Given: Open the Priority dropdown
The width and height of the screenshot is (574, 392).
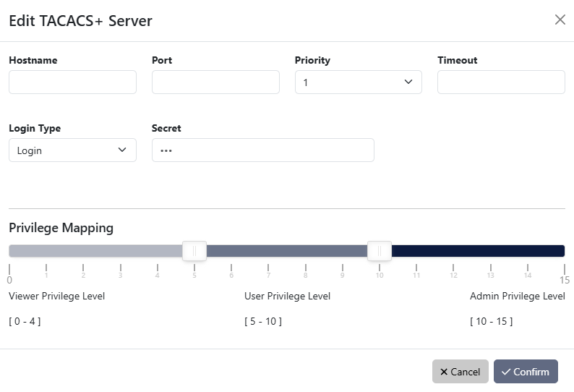Looking at the screenshot, I should pos(358,82).
